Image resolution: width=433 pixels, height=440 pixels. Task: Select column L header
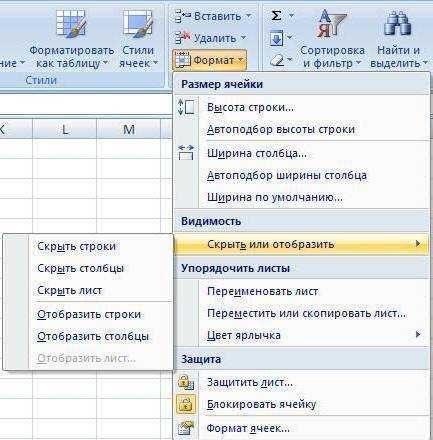click(x=65, y=129)
